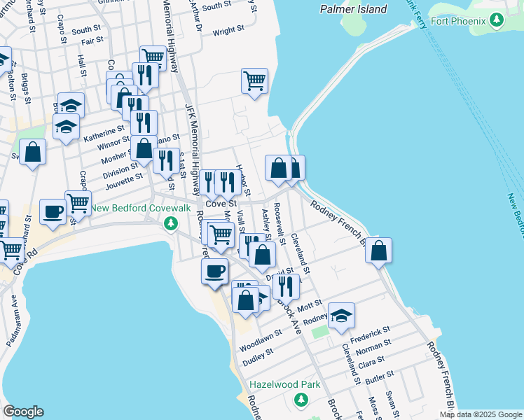
Task: Click the upper graduation cap marker near Hall St
Action: click(x=71, y=104)
